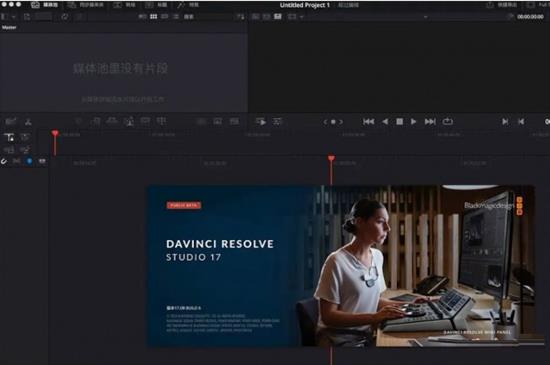Switch media pool to metadata view
The image size is (550, 365).
(x=142, y=16)
